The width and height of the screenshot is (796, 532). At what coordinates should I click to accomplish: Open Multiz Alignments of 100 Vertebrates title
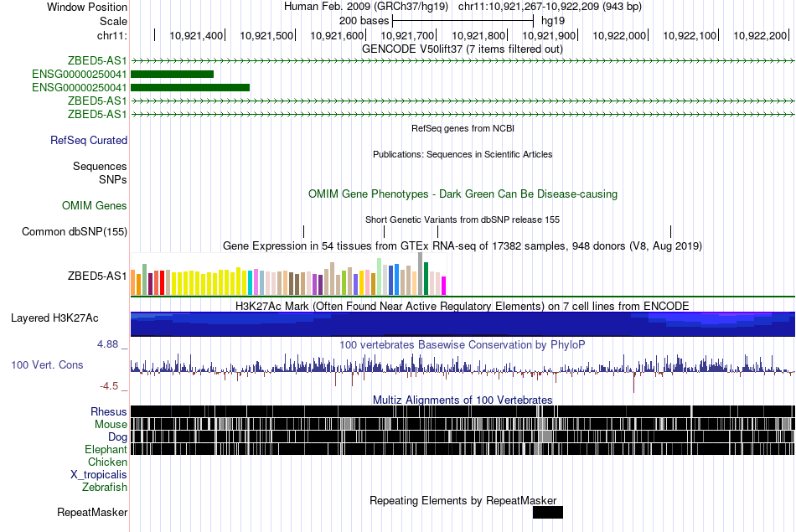coord(463,400)
